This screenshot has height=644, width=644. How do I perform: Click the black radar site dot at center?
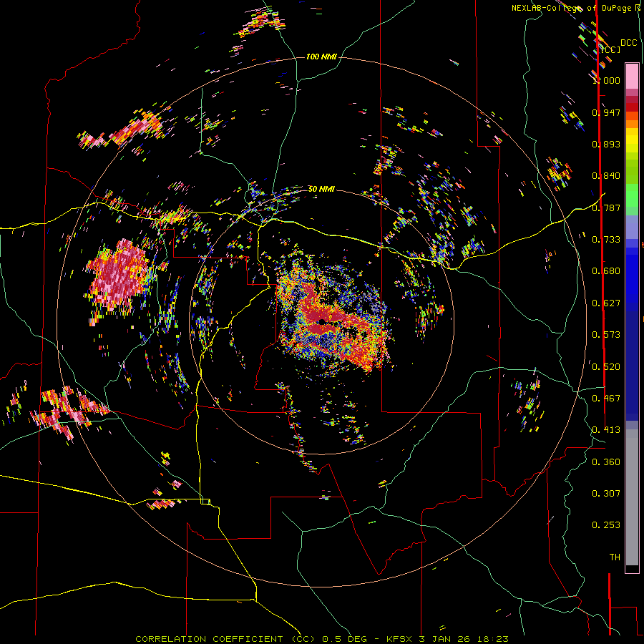click(x=321, y=321)
